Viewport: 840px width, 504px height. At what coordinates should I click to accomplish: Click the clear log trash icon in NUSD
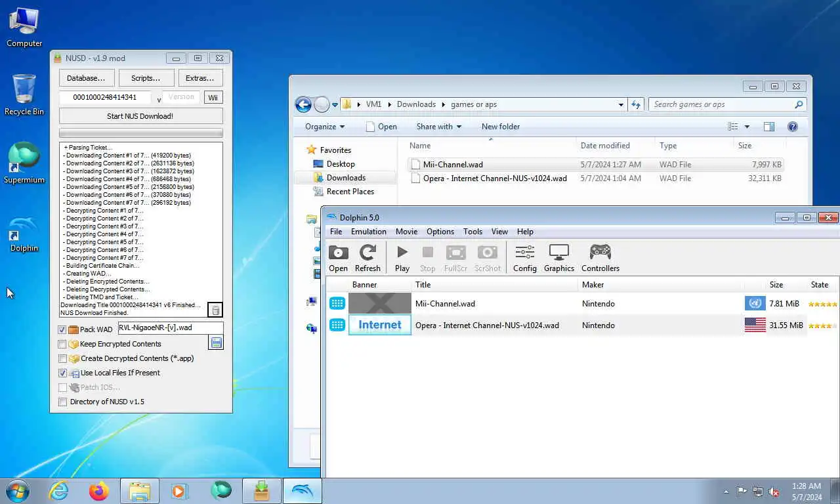[215, 310]
